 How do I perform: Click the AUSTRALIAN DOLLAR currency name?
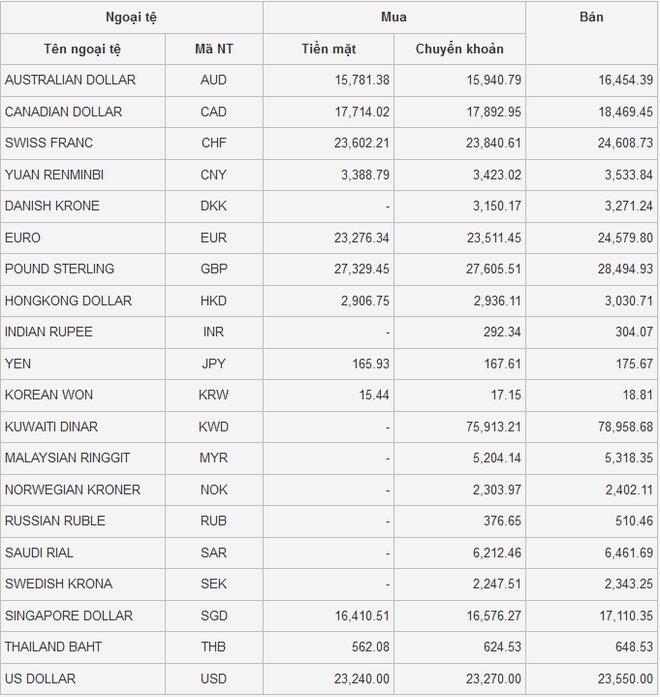tap(70, 80)
